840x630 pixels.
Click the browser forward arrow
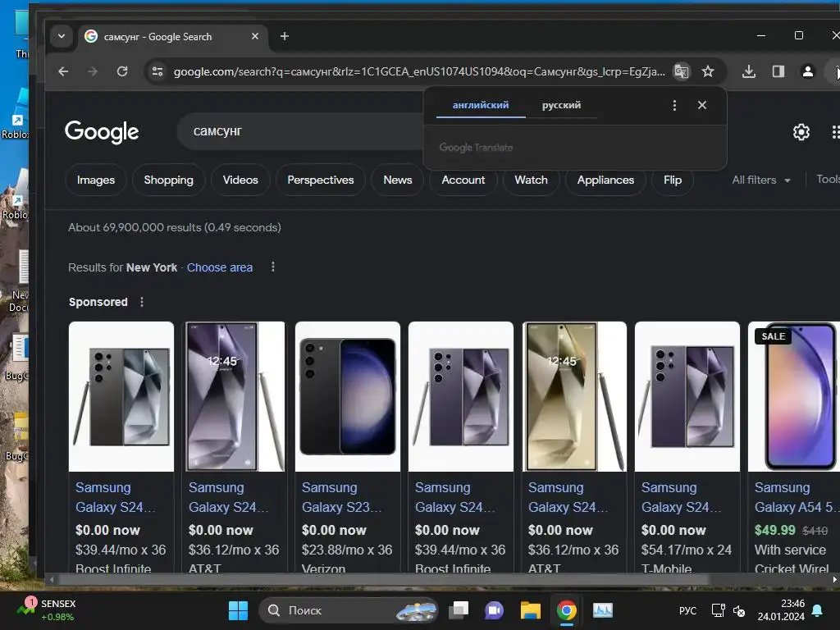point(93,71)
